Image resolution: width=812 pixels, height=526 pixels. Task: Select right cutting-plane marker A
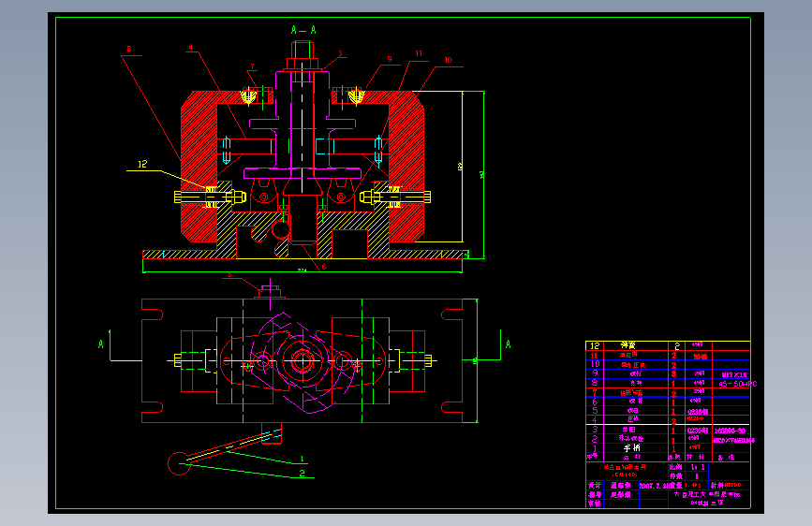tap(508, 344)
